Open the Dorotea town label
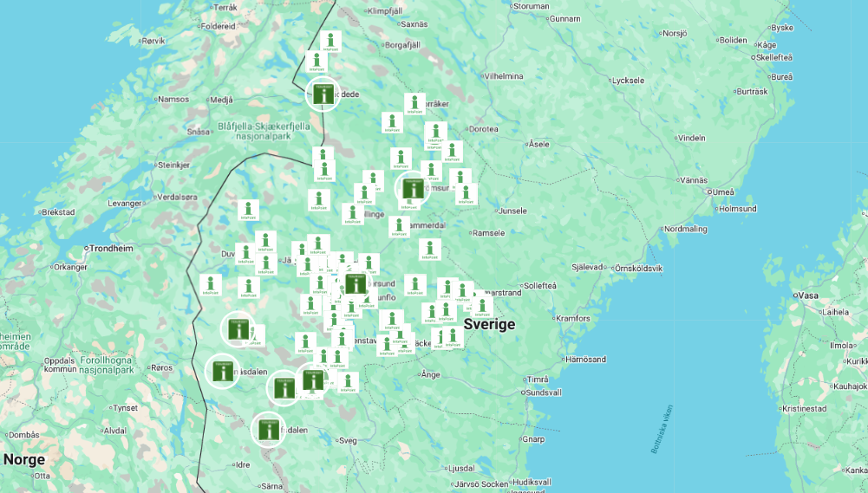The image size is (868, 493). click(483, 129)
